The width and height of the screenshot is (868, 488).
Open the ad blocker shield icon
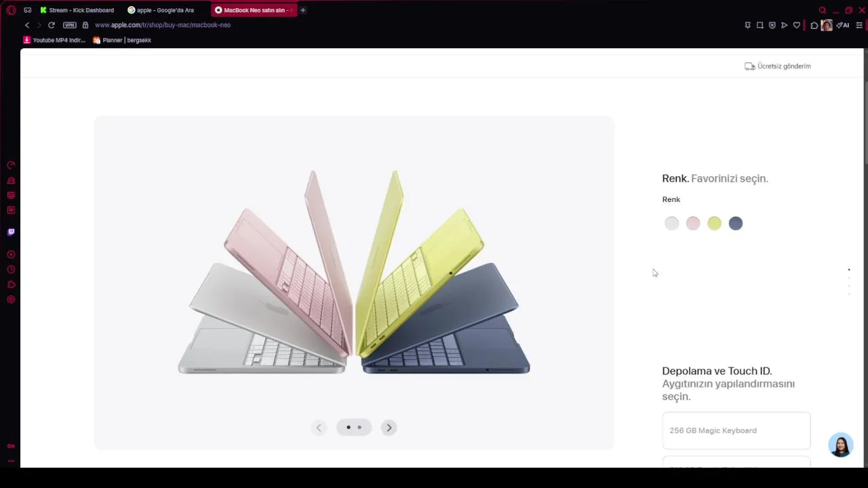(x=772, y=25)
